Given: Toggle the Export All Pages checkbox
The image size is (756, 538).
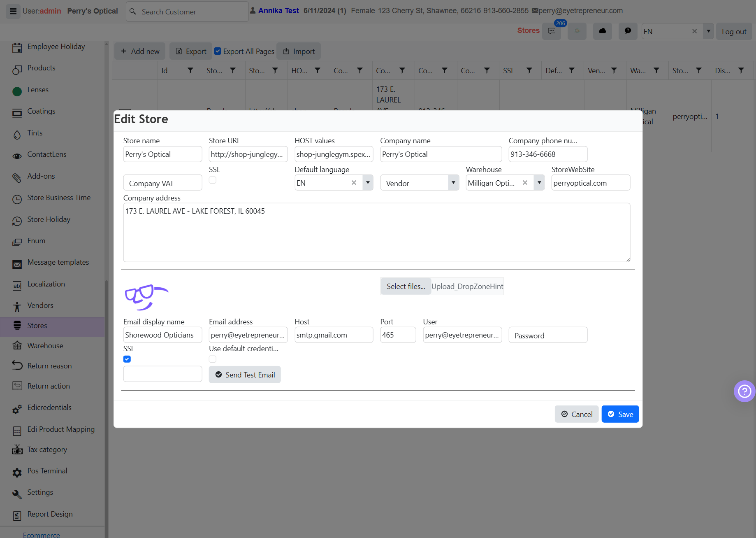Looking at the screenshot, I should coord(218,51).
